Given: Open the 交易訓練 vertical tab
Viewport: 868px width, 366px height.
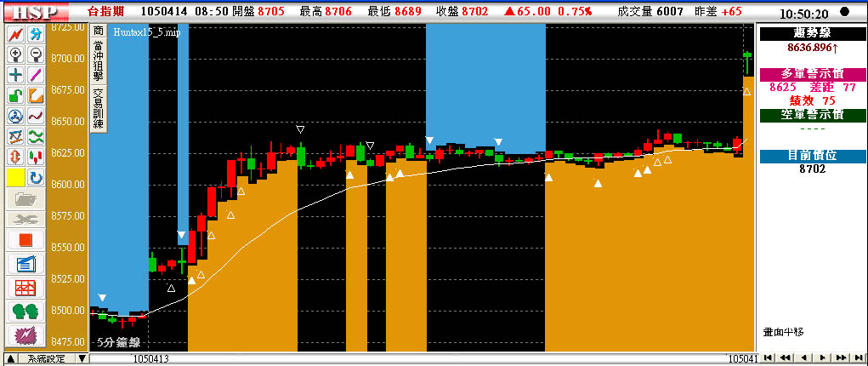Looking at the screenshot, I should [x=98, y=109].
